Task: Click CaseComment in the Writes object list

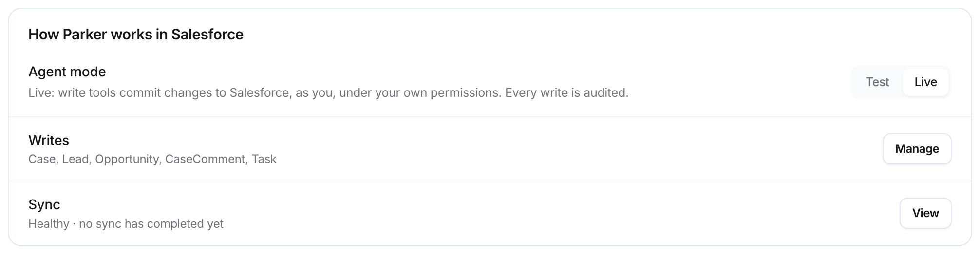Action: pos(205,159)
